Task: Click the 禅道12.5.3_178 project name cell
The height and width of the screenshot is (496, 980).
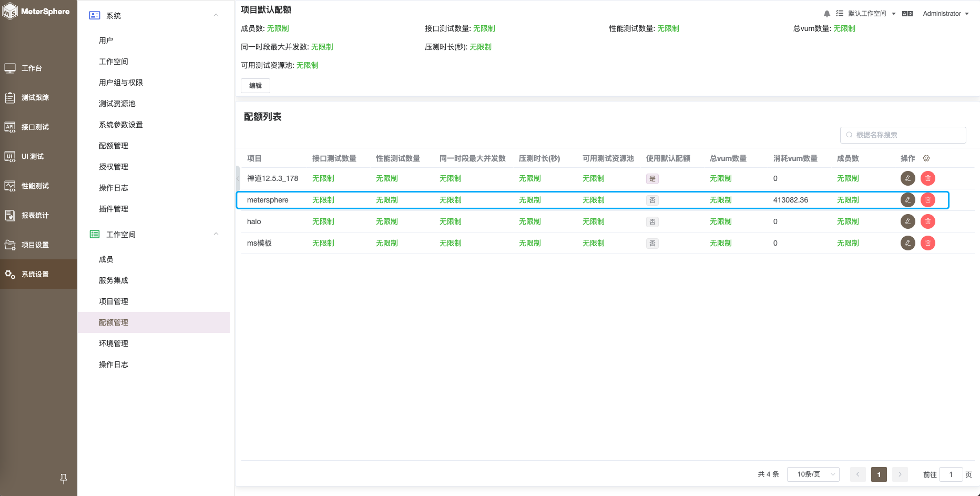Action: coord(272,178)
